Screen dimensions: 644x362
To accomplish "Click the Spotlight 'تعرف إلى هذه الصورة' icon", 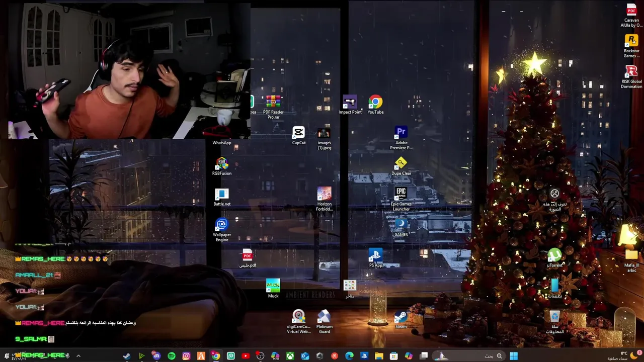I will 554,200.
